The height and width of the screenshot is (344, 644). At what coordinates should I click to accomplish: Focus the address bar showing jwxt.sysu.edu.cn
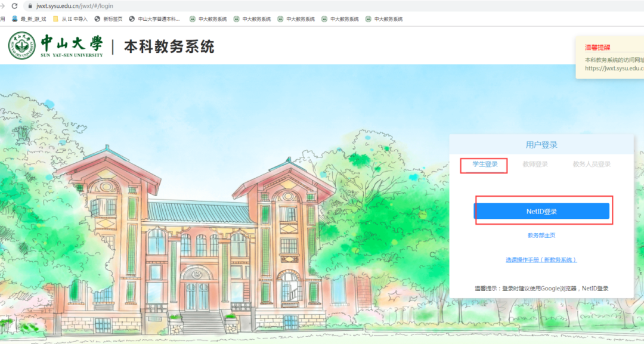[x=333, y=6]
